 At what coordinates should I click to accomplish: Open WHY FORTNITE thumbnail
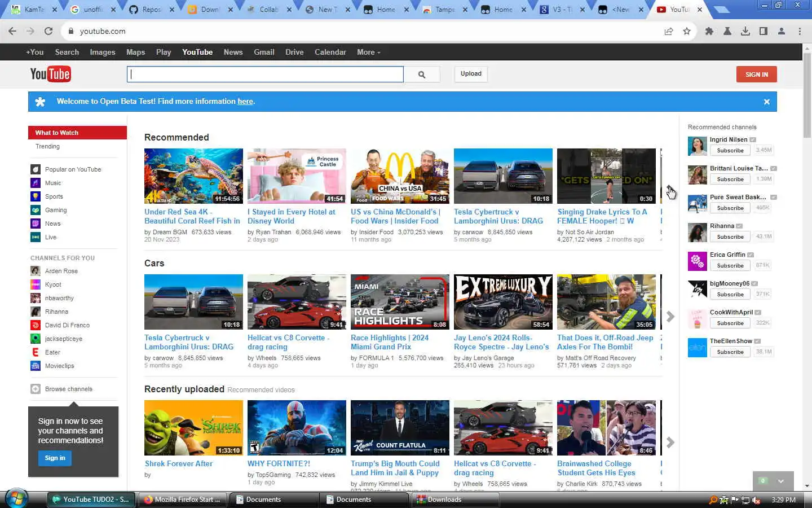point(297,428)
